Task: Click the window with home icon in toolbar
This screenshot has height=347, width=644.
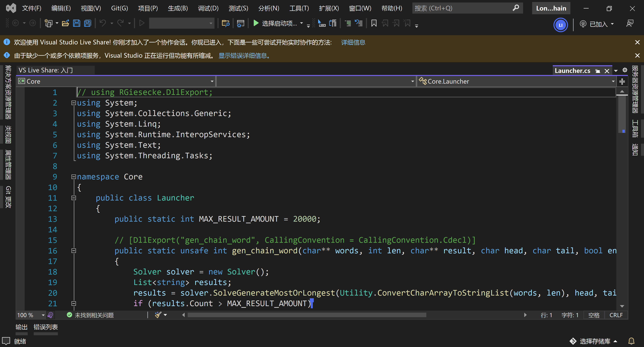Action: pos(240,23)
